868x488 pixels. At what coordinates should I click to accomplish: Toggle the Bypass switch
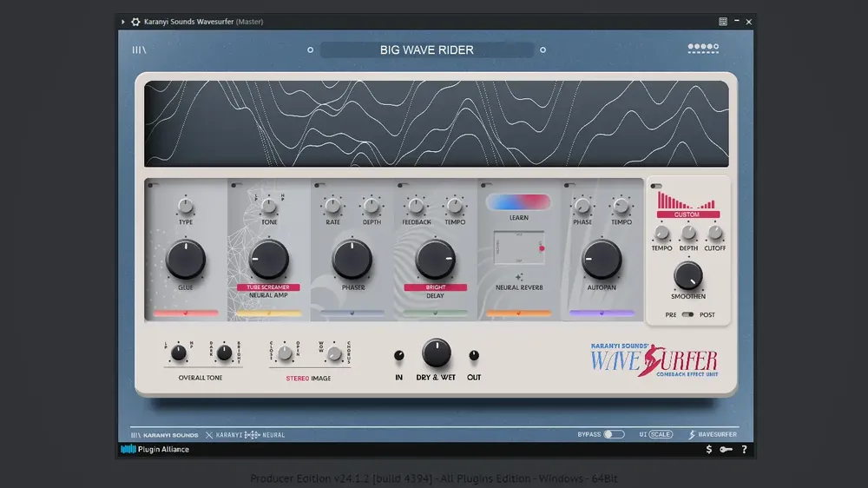coord(614,434)
